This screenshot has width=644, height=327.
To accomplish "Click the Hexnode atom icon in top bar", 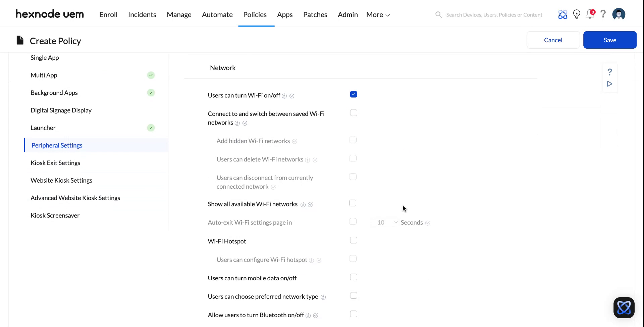I will [x=563, y=14].
